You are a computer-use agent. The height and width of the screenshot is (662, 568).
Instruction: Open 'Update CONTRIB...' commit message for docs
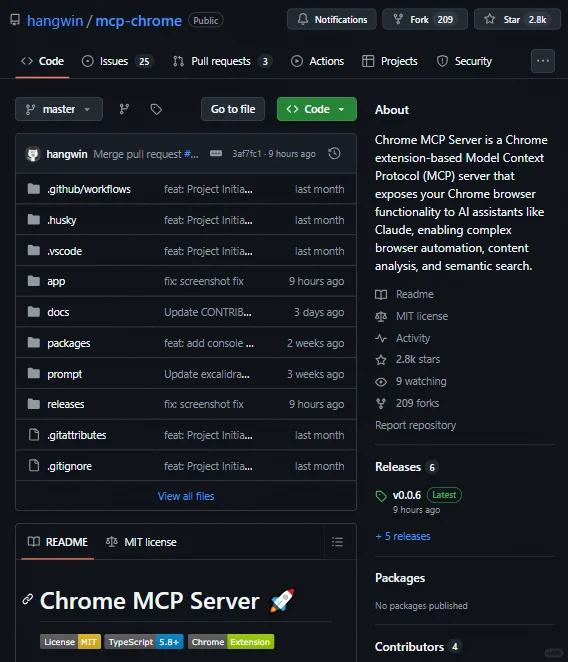click(x=208, y=312)
